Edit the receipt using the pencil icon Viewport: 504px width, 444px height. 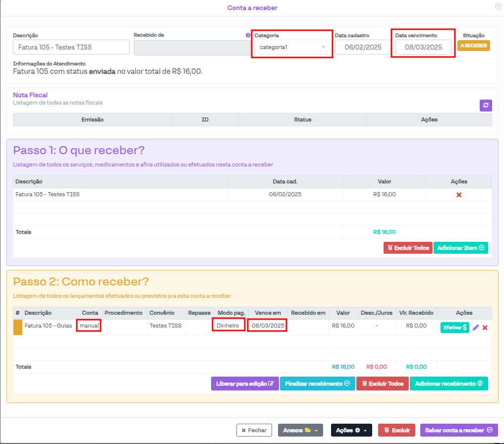[x=476, y=328]
